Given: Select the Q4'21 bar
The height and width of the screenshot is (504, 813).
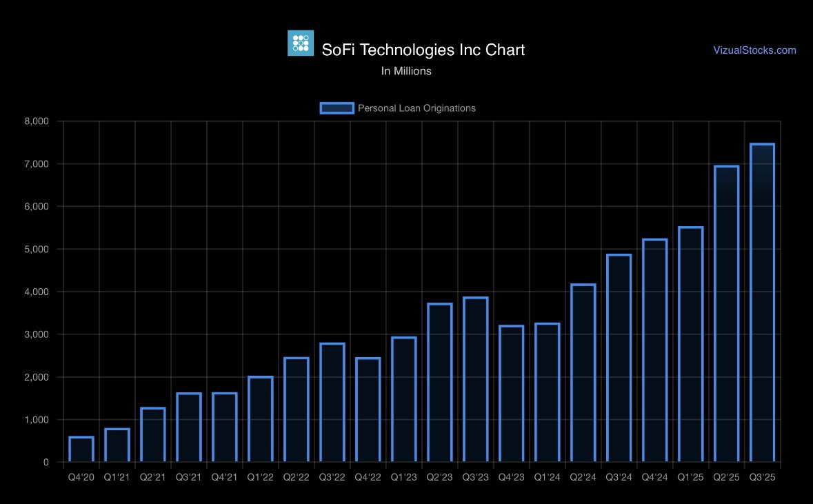Looking at the screenshot, I should point(225,427).
